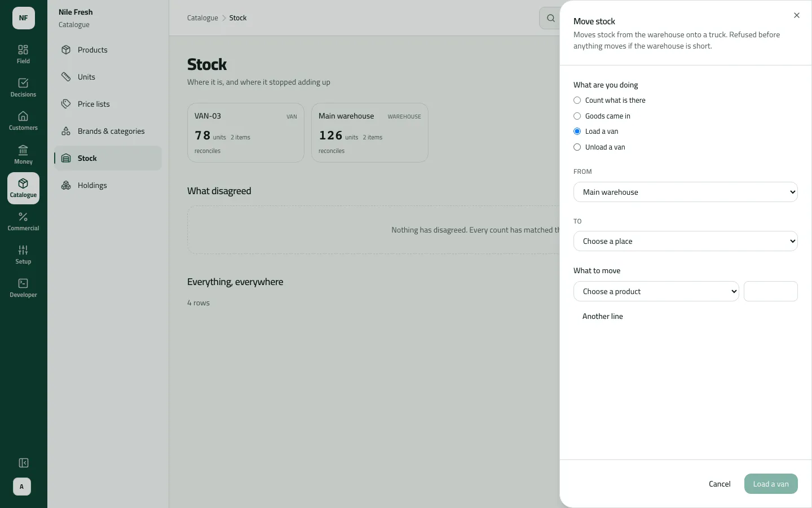The image size is (812, 508).
Task: Cancel the Move stock dialog
Action: point(720,484)
